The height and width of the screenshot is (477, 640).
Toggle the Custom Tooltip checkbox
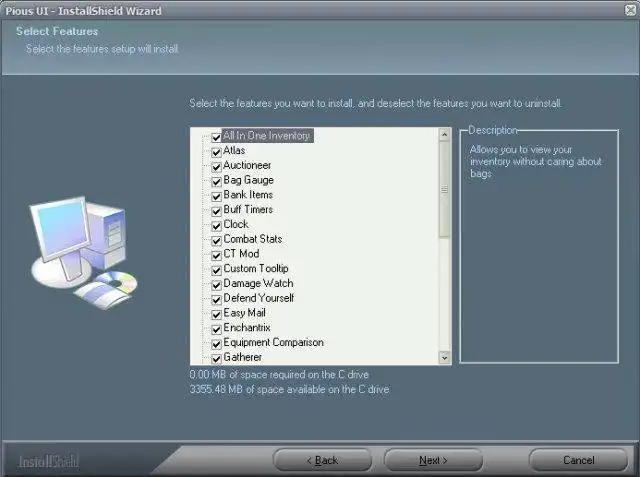[216, 270]
